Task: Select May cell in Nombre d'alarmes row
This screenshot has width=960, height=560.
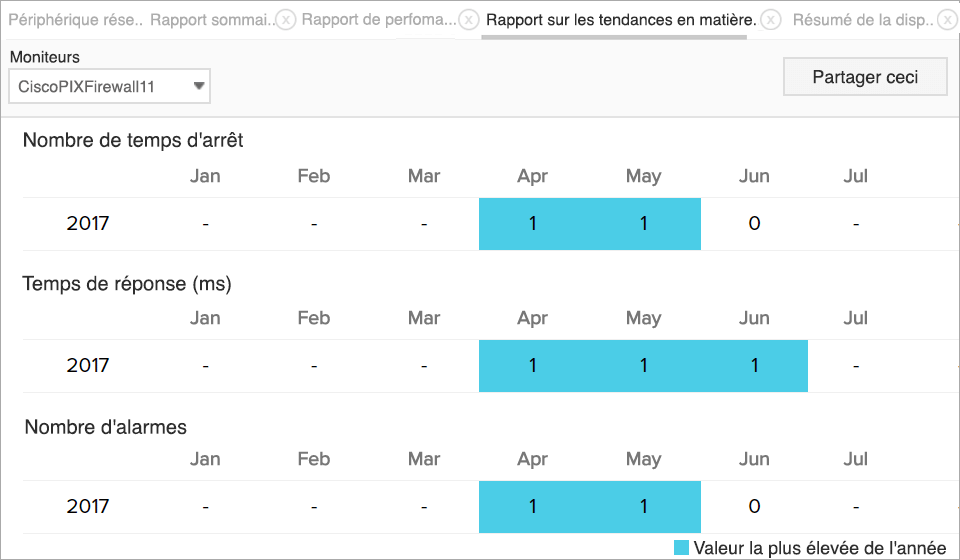Action: (x=644, y=507)
